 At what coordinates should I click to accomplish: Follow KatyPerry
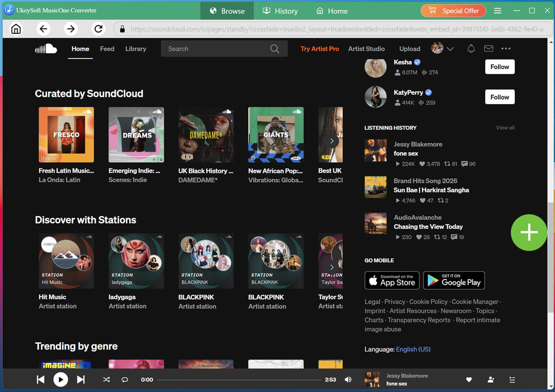point(499,97)
